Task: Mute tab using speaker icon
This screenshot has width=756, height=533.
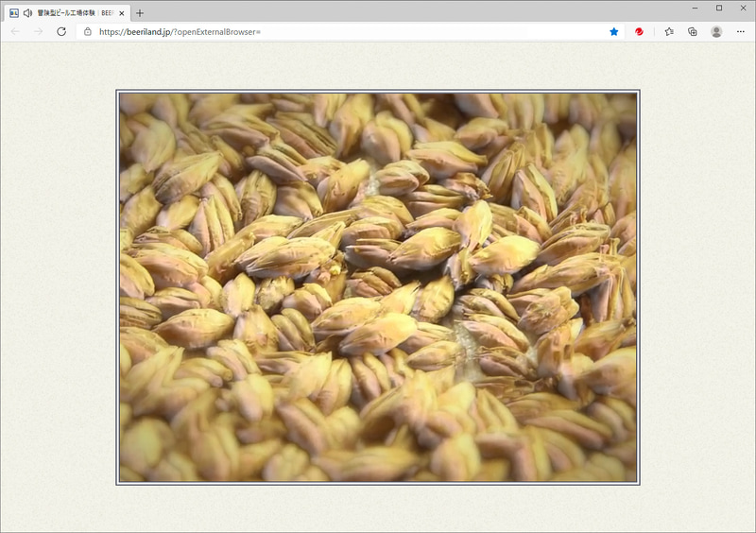Action: tap(28, 13)
